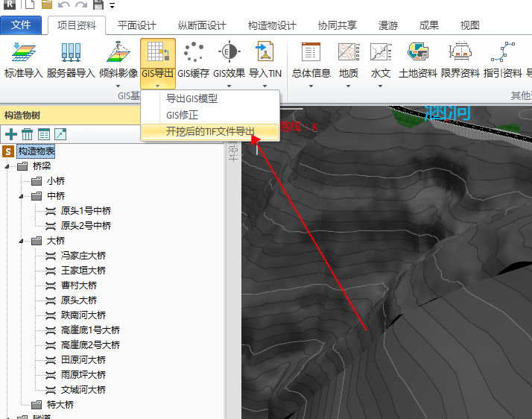The image size is (532, 419).
Task: Choose 开挖后的TIF文件导出 menu entry
Action: point(210,131)
